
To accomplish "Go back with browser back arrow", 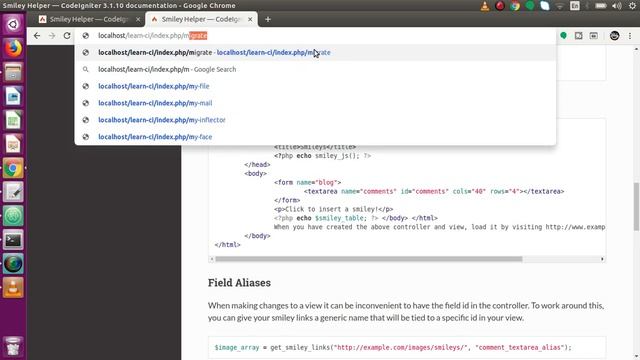I will pos(37,36).
